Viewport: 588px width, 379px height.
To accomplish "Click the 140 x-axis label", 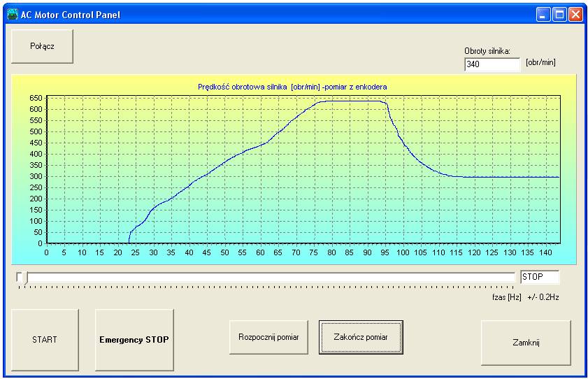I will (545, 252).
